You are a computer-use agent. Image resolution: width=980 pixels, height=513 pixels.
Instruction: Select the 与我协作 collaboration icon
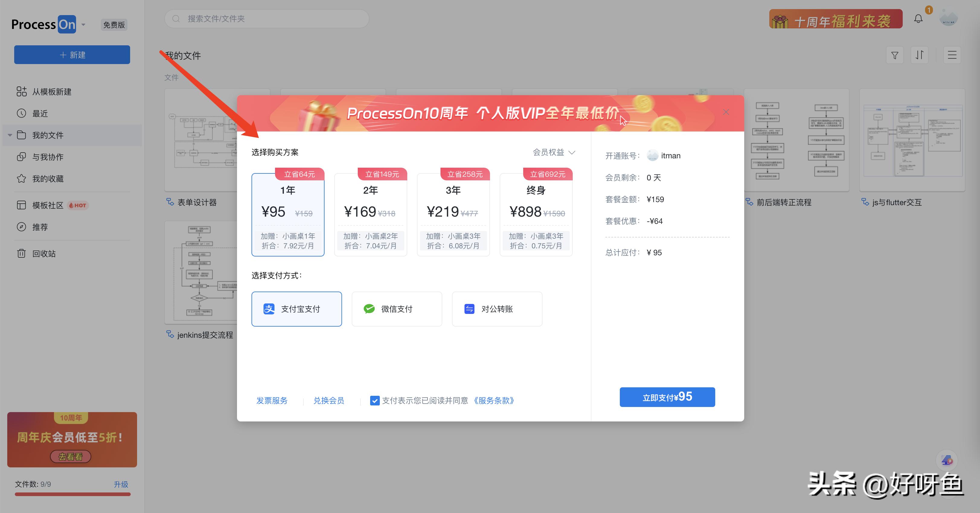point(22,156)
